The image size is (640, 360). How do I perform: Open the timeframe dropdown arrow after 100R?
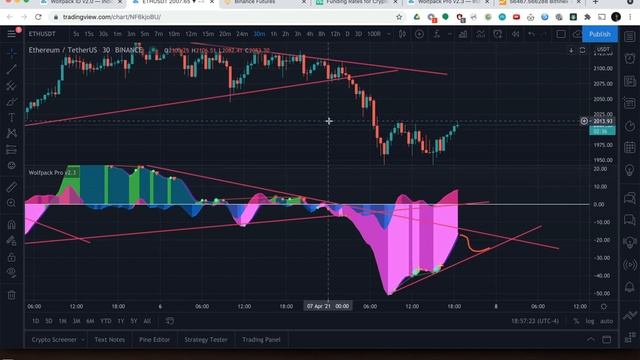tap(389, 34)
